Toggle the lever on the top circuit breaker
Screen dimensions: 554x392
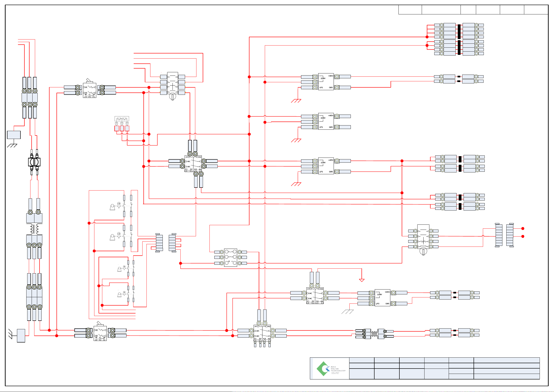tap(89, 80)
